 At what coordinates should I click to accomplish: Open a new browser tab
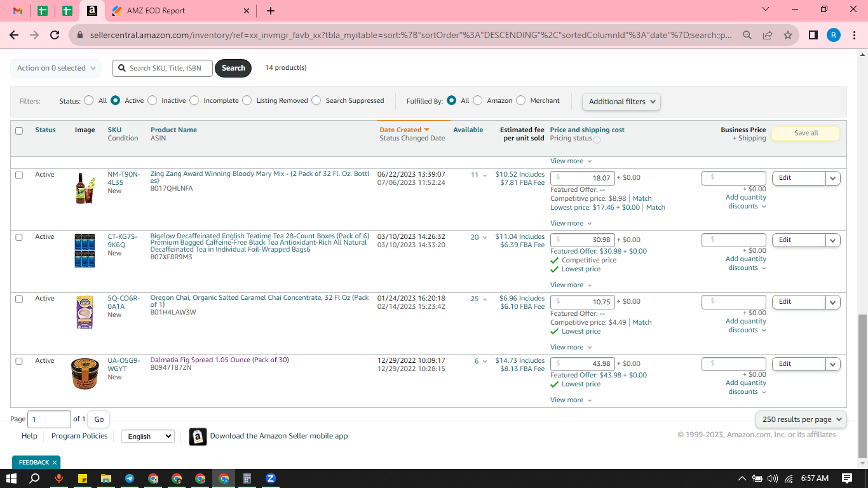click(x=271, y=11)
